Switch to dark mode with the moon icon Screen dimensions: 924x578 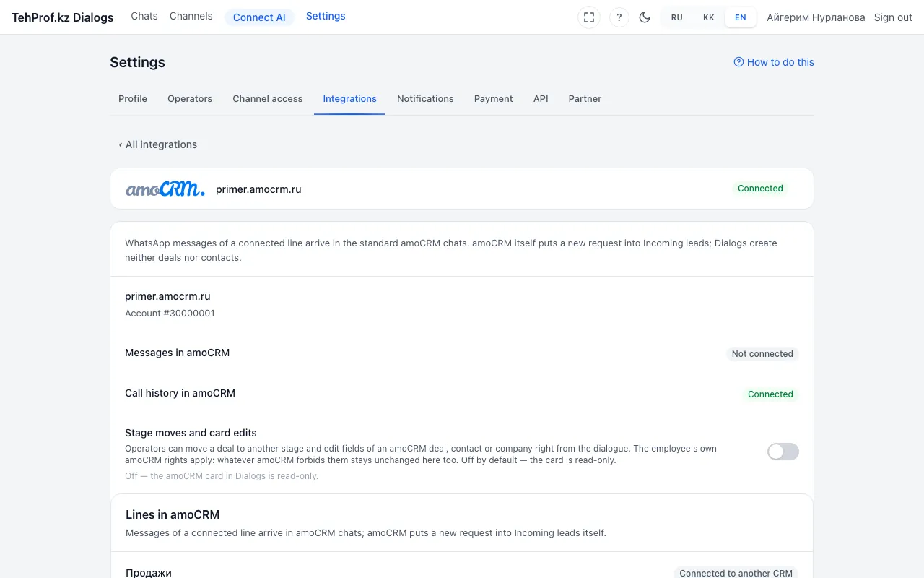[645, 17]
